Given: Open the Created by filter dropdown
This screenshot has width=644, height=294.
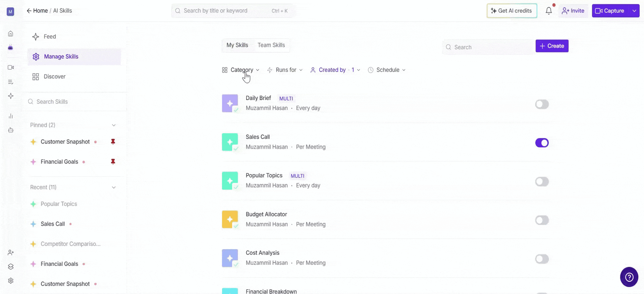Looking at the screenshot, I should (335, 70).
